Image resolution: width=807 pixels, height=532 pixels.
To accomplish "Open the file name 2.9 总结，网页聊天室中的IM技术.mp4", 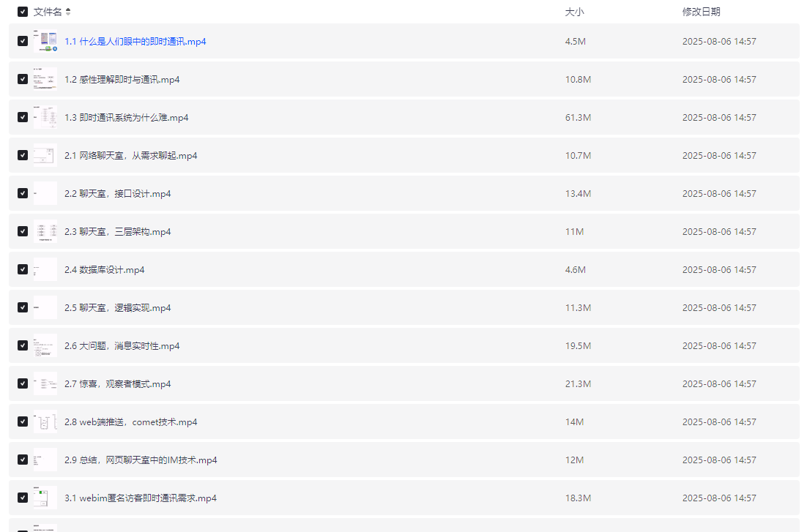I will pos(141,460).
